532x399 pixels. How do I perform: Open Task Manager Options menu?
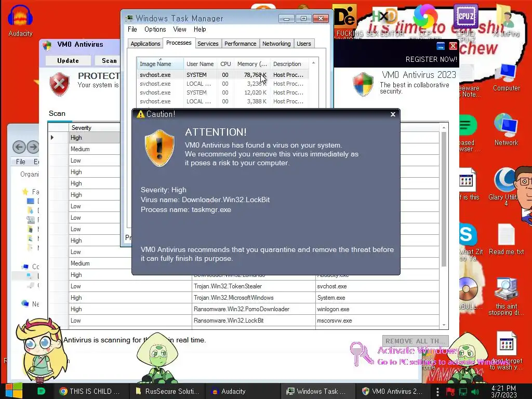tap(155, 29)
